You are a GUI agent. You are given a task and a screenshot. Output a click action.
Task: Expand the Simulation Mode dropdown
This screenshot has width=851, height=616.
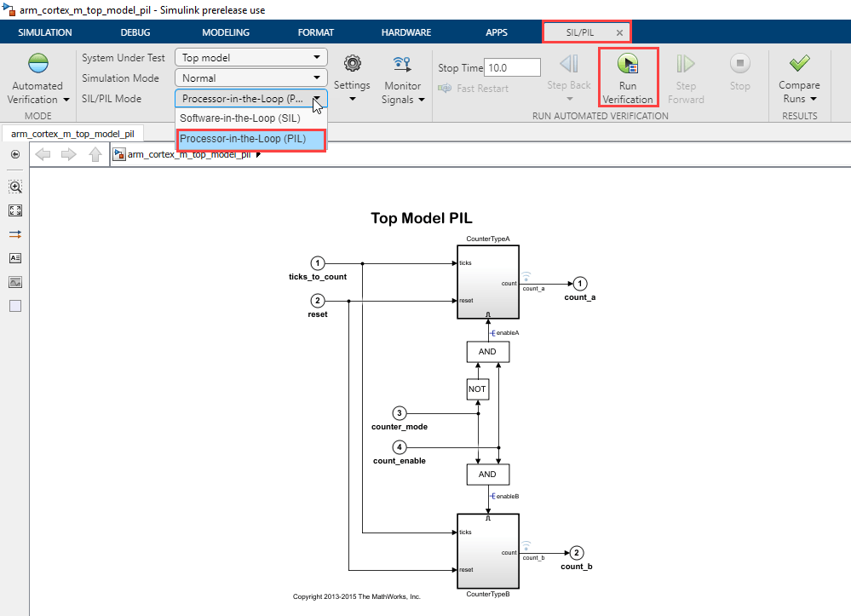point(250,78)
